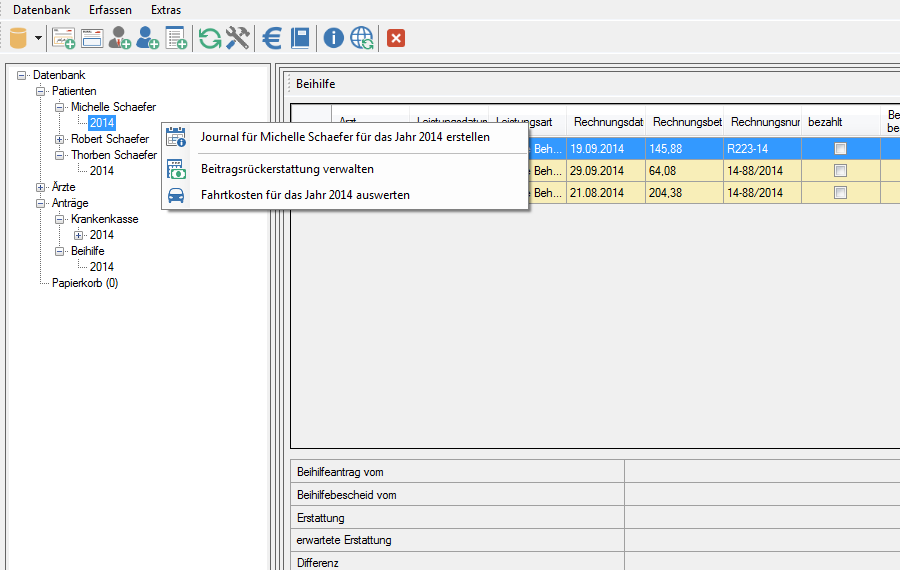Collapse the Krankenkasse tree node
The height and width of the screenshot is (570, 900).
(x=60, y=219)
